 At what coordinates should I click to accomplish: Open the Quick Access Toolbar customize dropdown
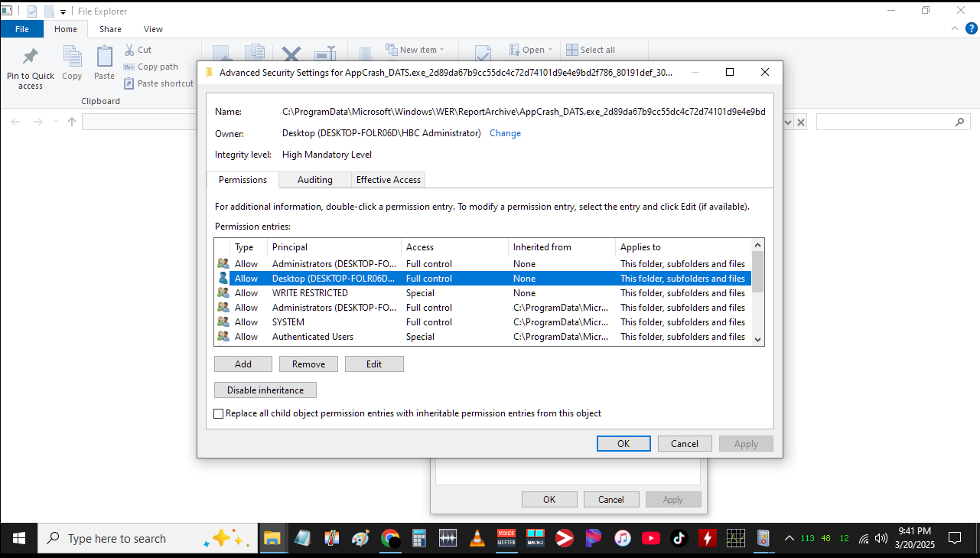(x=63, y=11)
